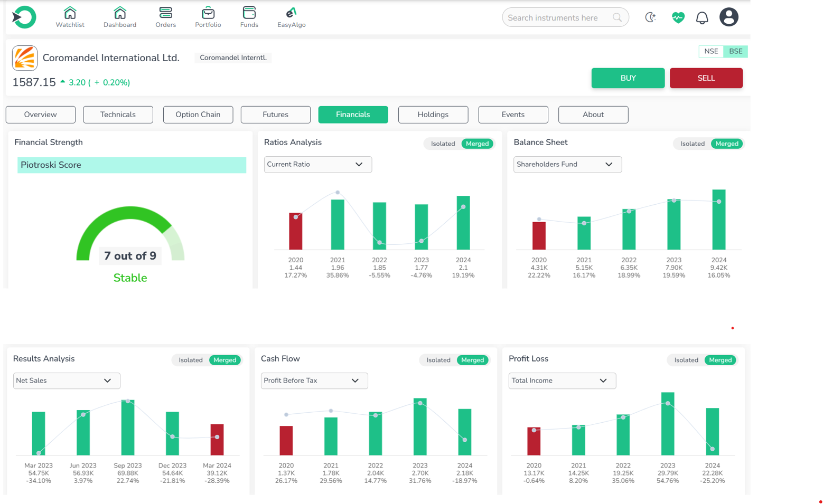Click the Piotroski Score header
The width and height of the screenshot is (823, 504).
[132, 165]
